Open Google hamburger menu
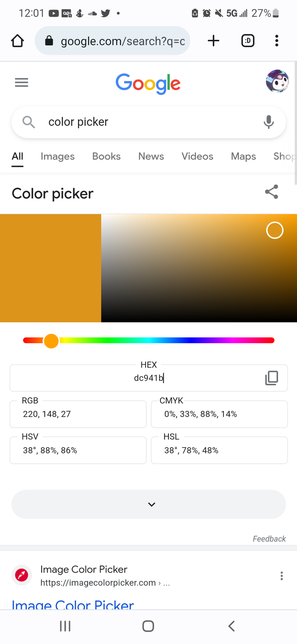This screenshot has width=297, height=644. click(22, 83)
